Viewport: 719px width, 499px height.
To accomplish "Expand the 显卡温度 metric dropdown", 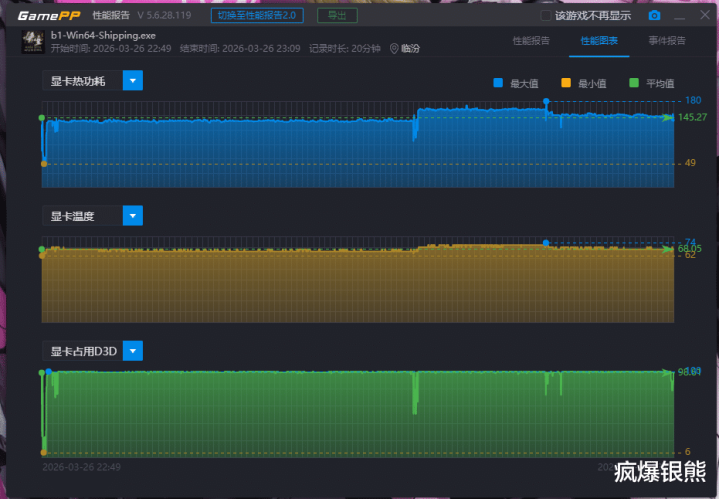I will [132, 216].
